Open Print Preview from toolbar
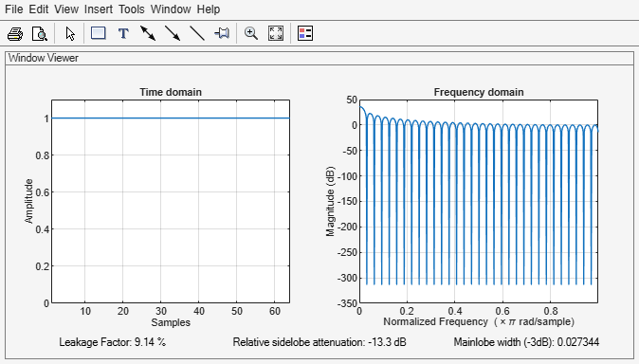The height and width of the screenshot is (364, 639). (x=40, y=33)
